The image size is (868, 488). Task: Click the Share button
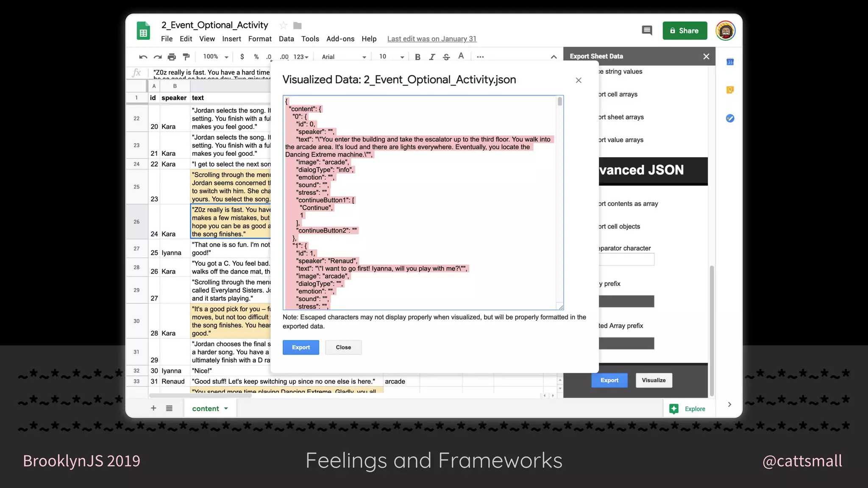coord(684,30)
